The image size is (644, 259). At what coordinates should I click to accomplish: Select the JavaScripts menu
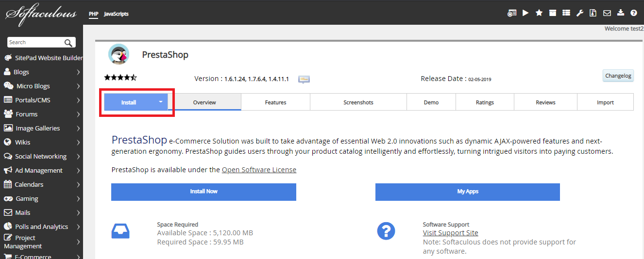tap(117, 14)
